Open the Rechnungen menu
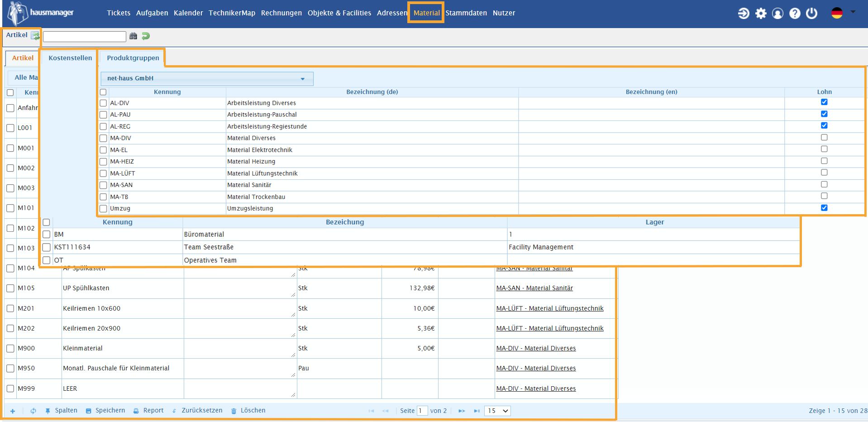The width and height of the screenshot is (868, 422). point(281,13)
